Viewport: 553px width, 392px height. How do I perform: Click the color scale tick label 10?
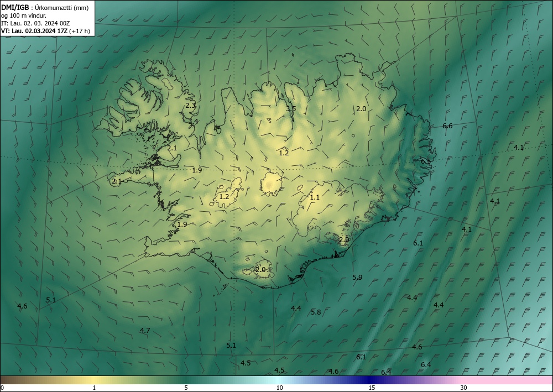coord(279,388)
